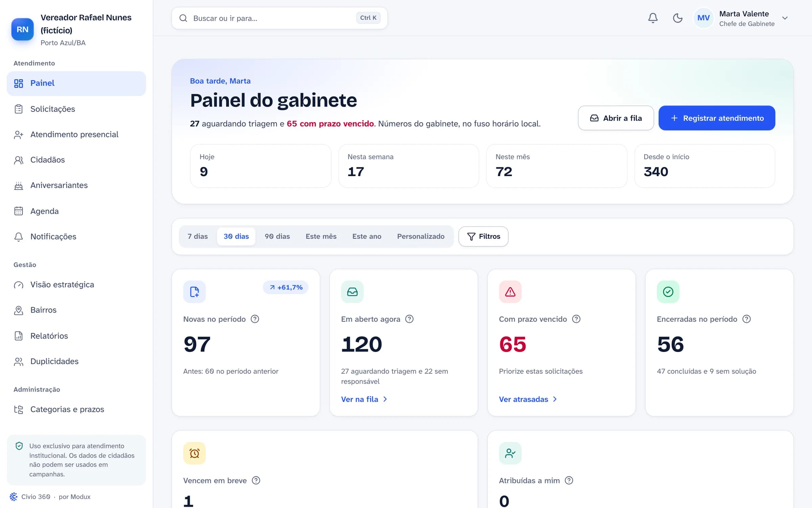Select the 'Este ano' period tab

[x=367, y=236]
